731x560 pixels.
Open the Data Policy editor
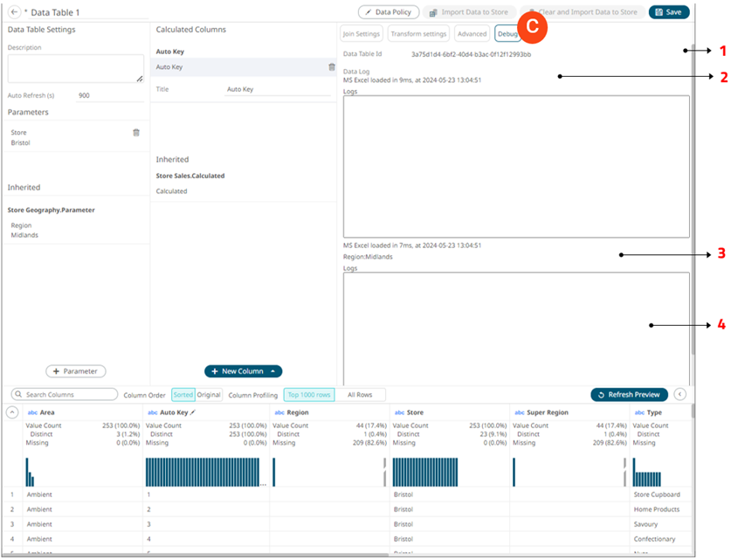coord(389,12)
